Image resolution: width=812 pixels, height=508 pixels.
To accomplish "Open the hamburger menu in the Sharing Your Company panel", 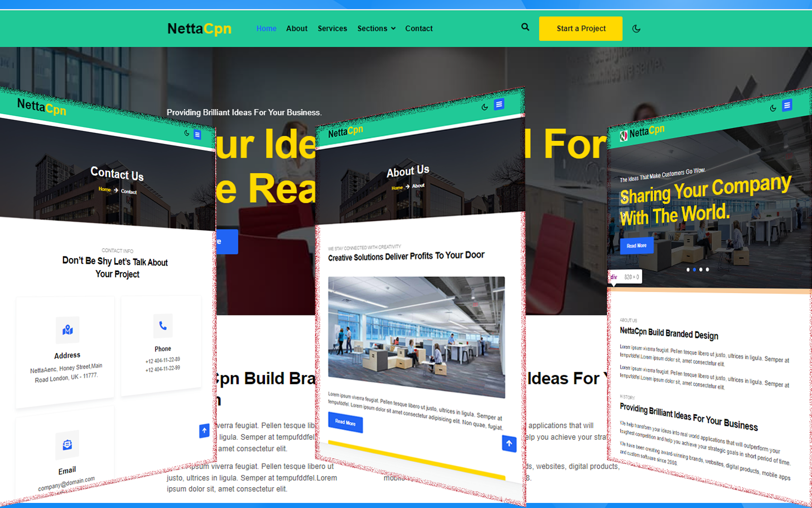I will 787,105.
